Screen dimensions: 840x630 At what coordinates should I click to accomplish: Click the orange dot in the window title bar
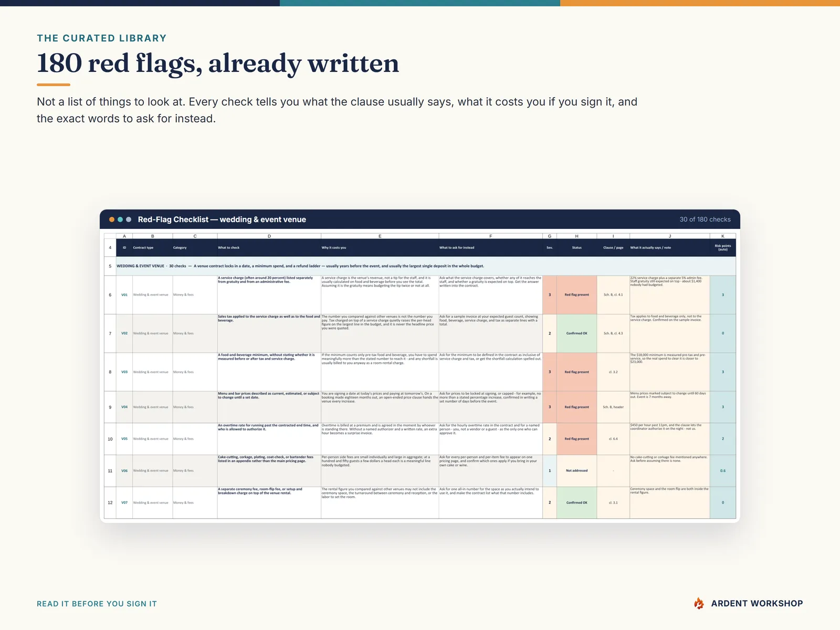(x=112, y=219)
